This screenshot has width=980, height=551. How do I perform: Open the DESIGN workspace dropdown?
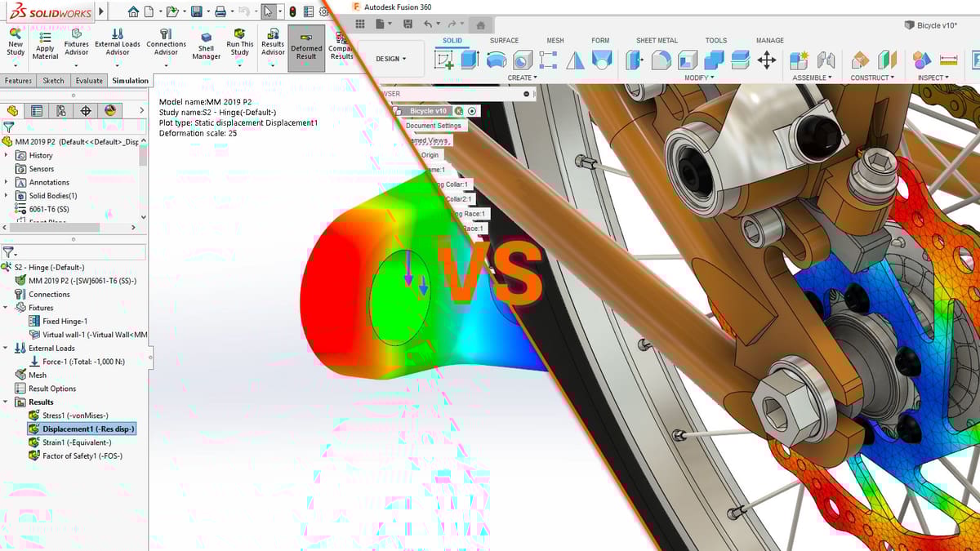tap(391, 59)
